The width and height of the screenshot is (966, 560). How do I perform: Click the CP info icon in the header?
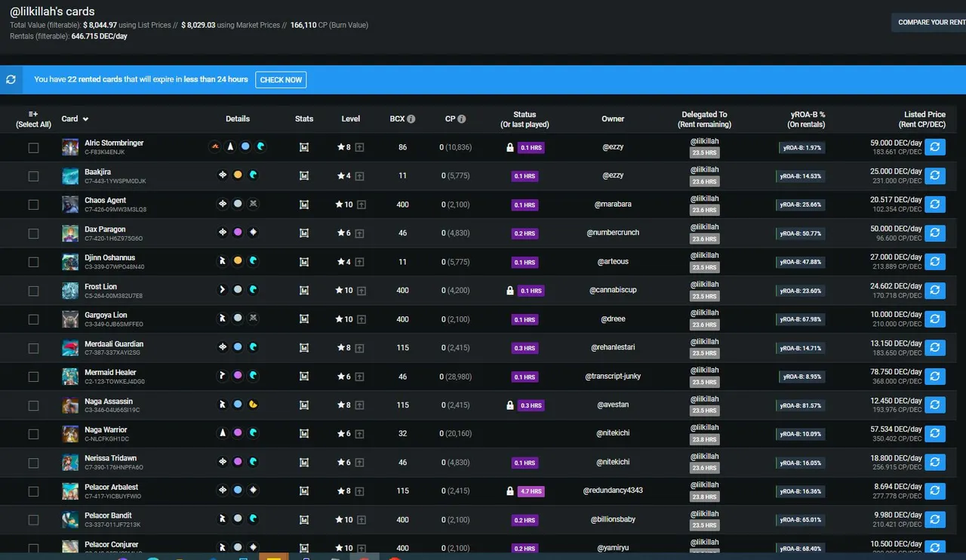pos(462,118)
